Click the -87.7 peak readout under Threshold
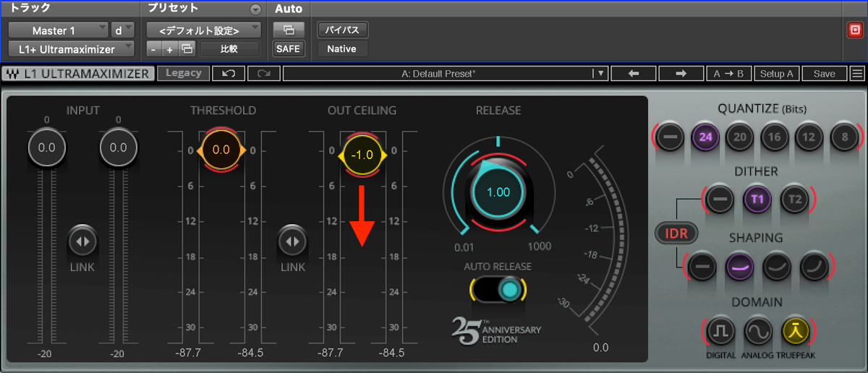 [x=190, y=353]
